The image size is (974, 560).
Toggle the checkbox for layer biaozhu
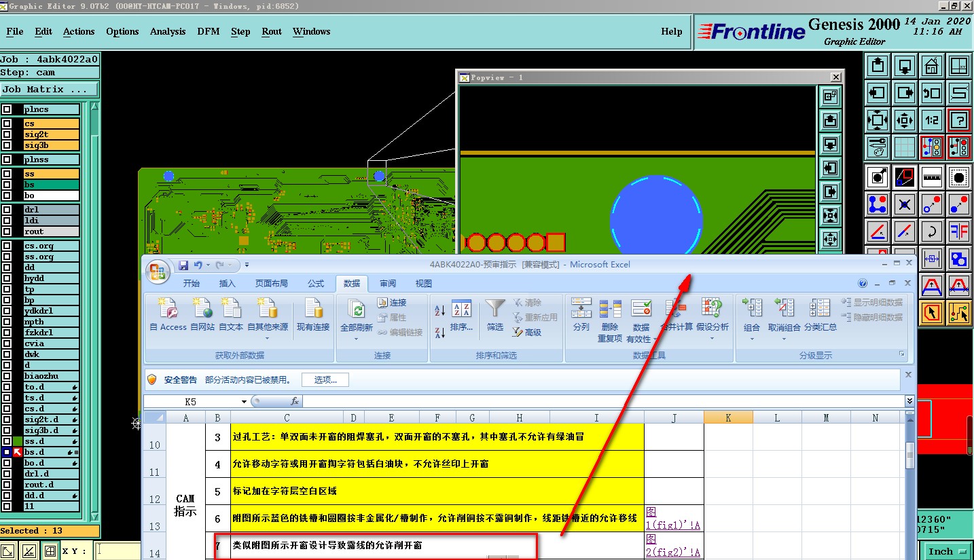7,376
